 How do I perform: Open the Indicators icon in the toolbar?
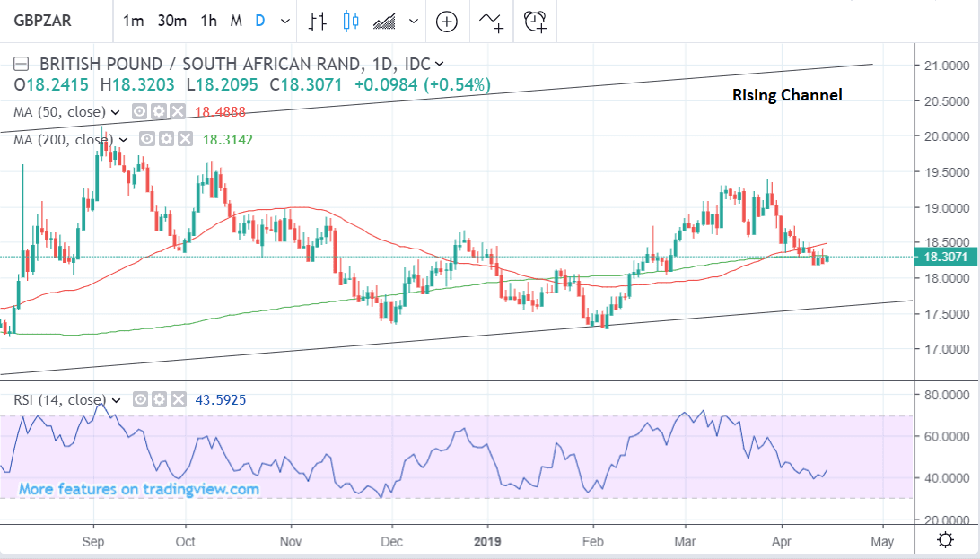491,20
